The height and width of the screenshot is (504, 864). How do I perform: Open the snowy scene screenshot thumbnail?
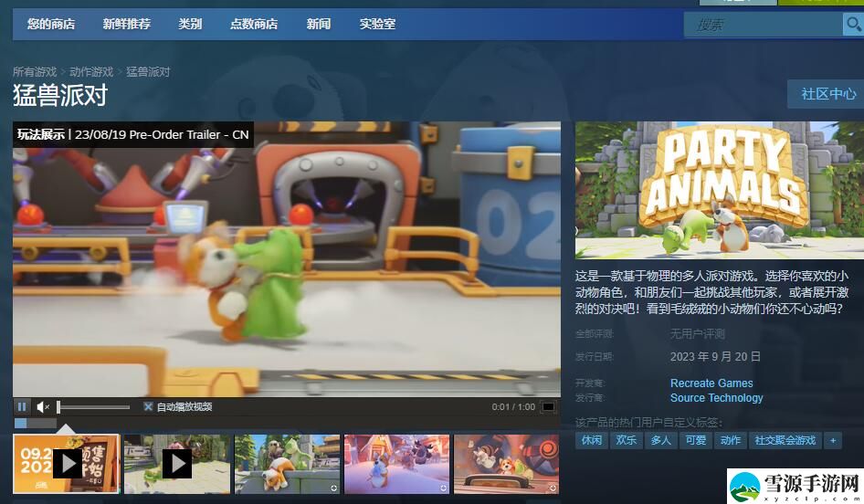click(396, 463)
